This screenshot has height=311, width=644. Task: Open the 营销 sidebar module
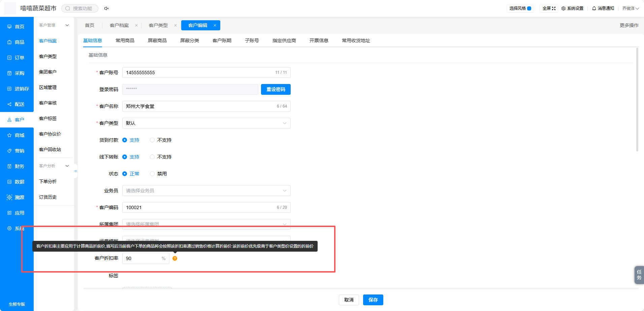click(17, 151)
